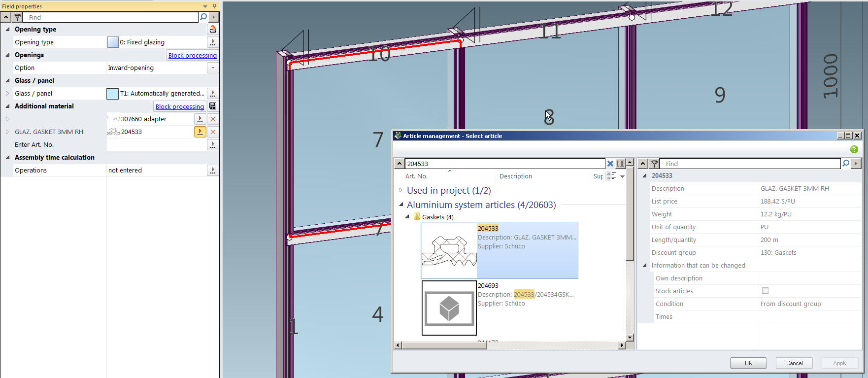Delete the 204533 gasket row using X

(213, 132)
